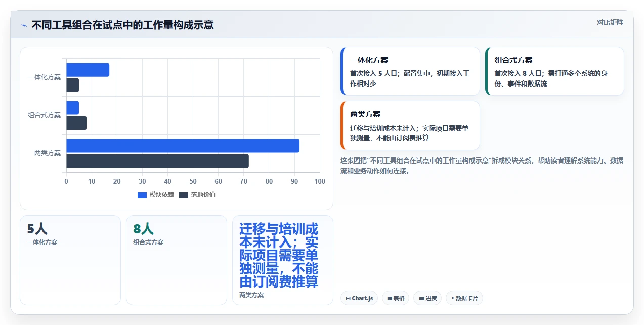644x325 pixels.
Task: Toggle the 落地价值 legend dark swatch
Action: (x=184, y=195)
